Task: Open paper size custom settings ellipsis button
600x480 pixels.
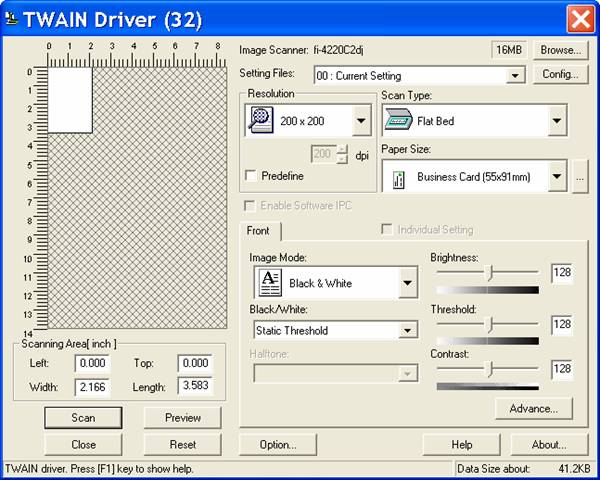Action: point(580,178)
